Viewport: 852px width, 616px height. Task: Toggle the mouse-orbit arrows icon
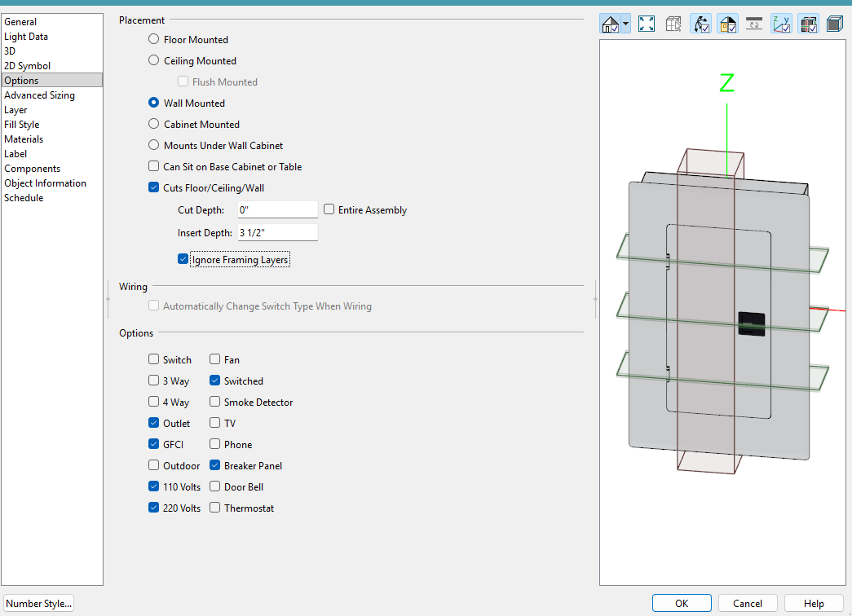(x=701, y=24)
